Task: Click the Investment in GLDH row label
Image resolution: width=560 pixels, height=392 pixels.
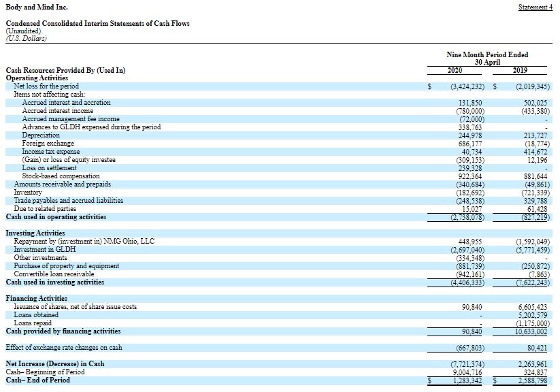Action: click(x=46, y=249)
